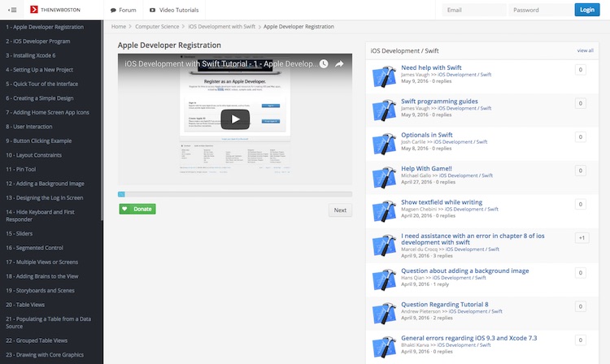
Task: Click the Login button
Action: (x=587, y=10)
